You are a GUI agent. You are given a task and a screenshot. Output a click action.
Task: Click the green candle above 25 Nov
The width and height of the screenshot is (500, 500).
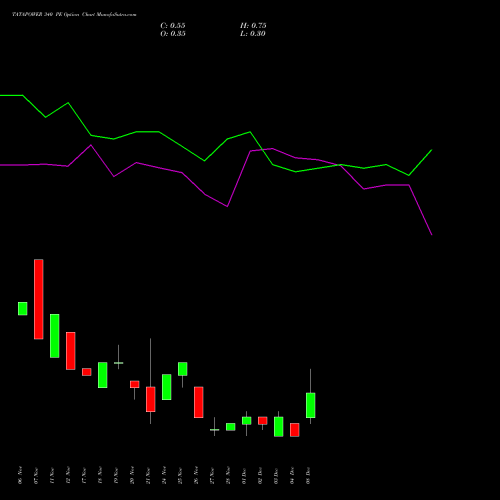[x=183, y=369]
